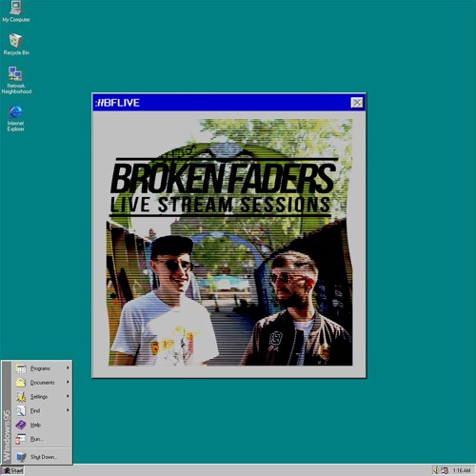The image size is (476, 476).
Task: Click the LIVE STREAM SESSIONS text
Action: click(220, 205)
